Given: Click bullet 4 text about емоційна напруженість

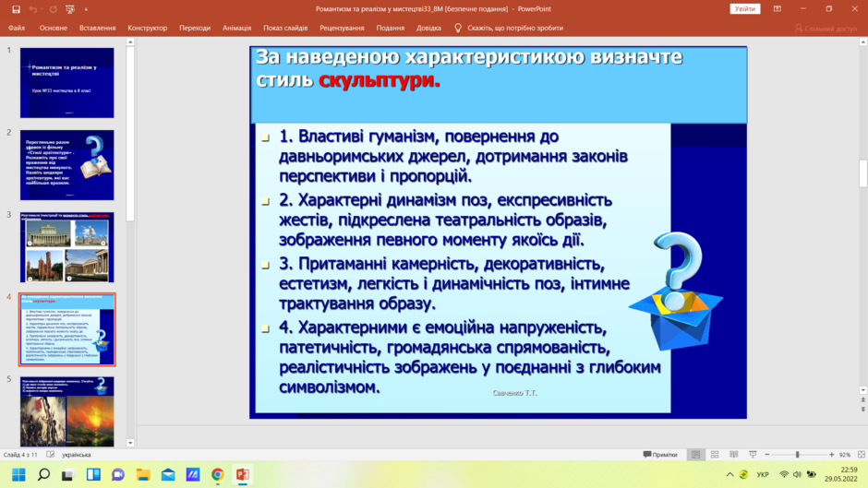Looking at the screenshot, I should (x=469, y=357).
